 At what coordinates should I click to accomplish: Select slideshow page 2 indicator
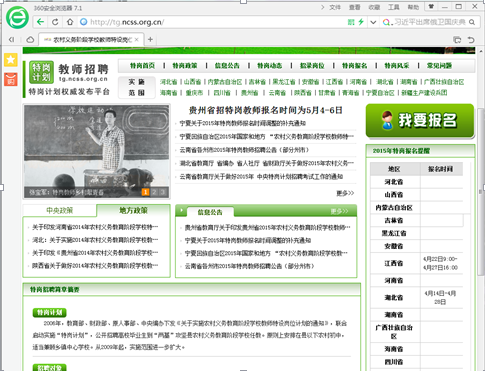(154, 192)
